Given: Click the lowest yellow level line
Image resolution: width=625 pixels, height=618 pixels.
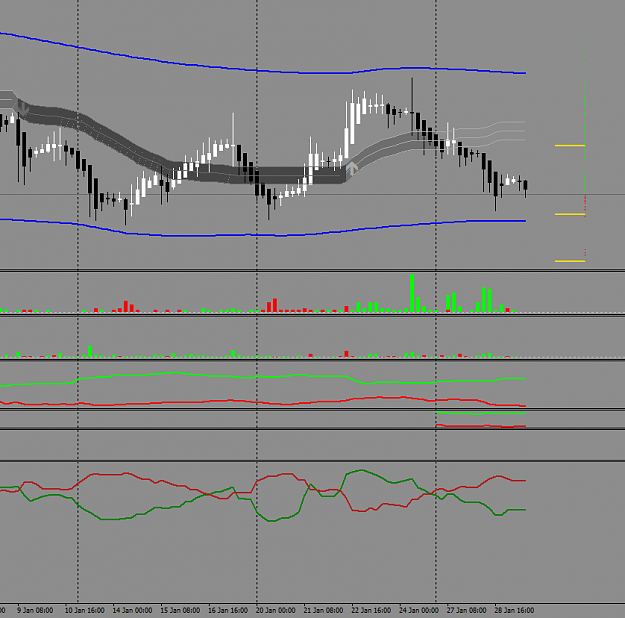Looking at the screenshot, I should coord(570,261).
